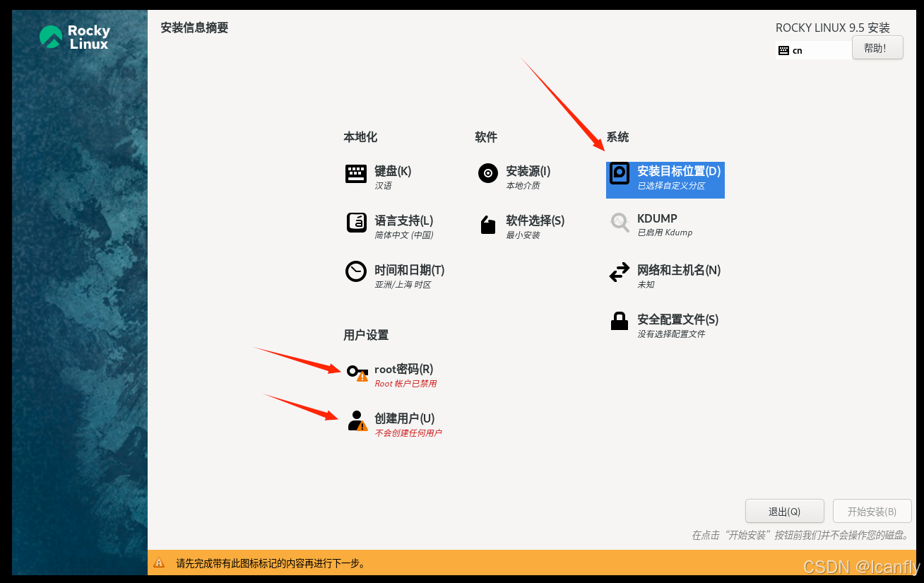Image resolution: width=924 pixels, height=583 pixels.
Task: Click the 系统 section heading
Action: point(617,137)
